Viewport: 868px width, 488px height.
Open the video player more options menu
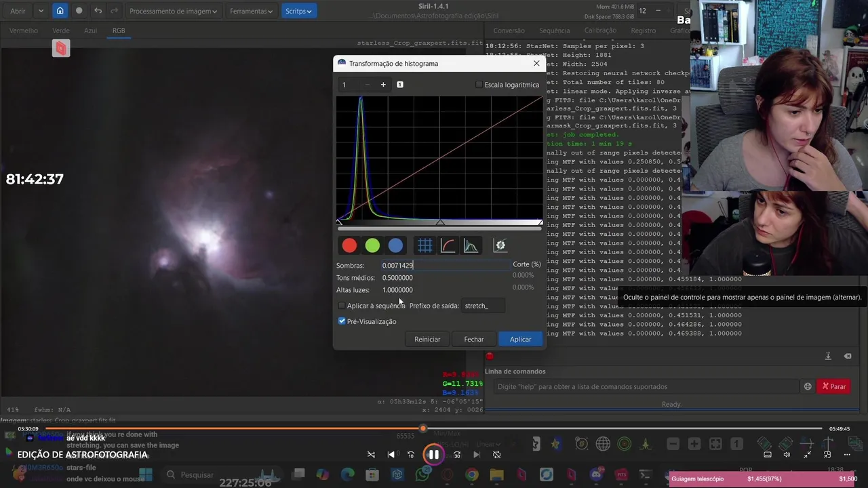tap(847, 455)
